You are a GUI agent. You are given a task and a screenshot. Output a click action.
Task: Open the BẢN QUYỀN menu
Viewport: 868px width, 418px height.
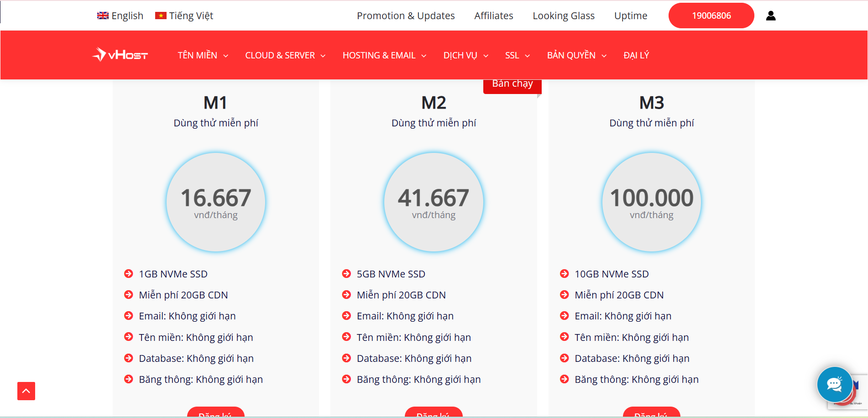tap(576, 55)
